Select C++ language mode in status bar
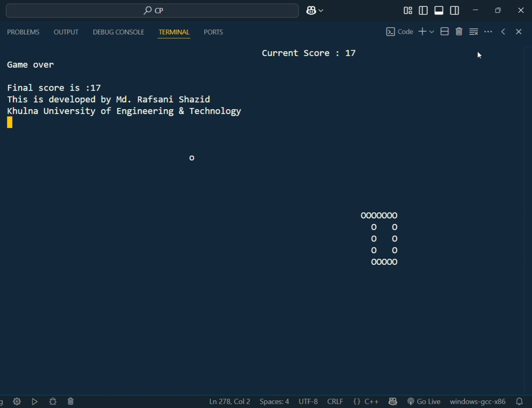Image resolution: width=532 pixels, height=408 pixels. click(x=366, y=402)
